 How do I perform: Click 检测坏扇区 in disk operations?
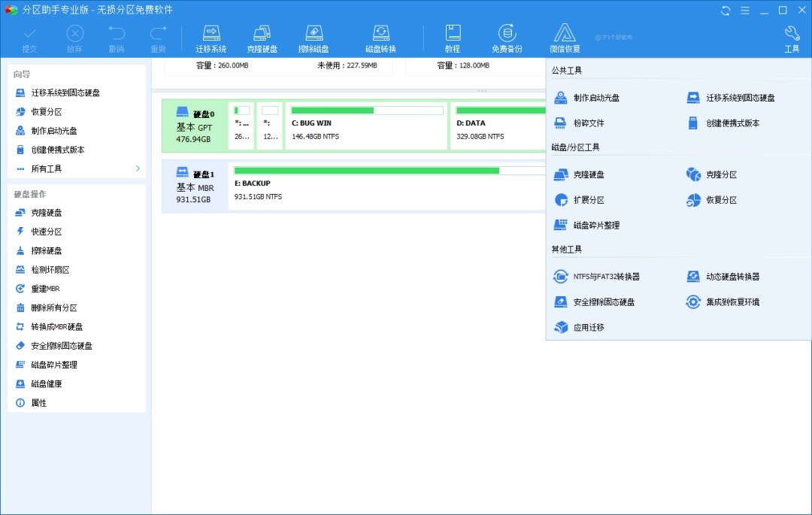pyautogui.click(x=77, y=270)
